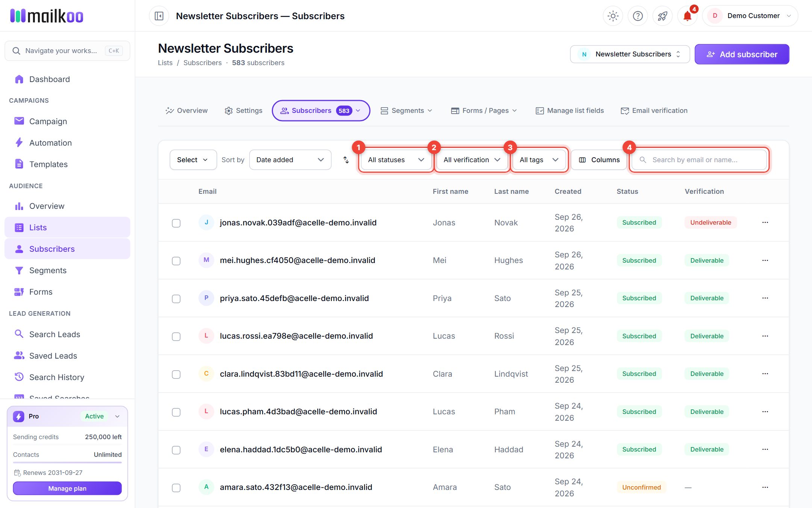Reverse sort order arrows icon
The width and height of the screenshot is (812, 508).
(x=346, y=160)
